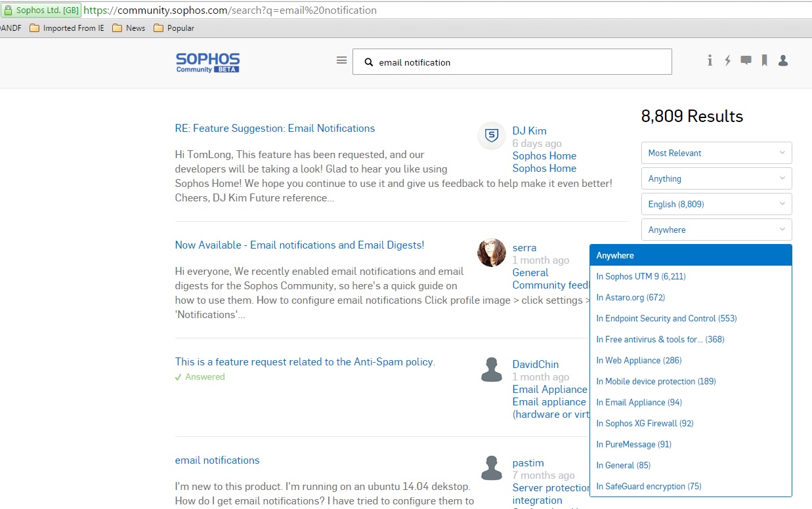Open Now Available - Email notifications and Email Digests
Image resolution: width=812 pixels, height=509 pixels.
[x=299, y=245]
